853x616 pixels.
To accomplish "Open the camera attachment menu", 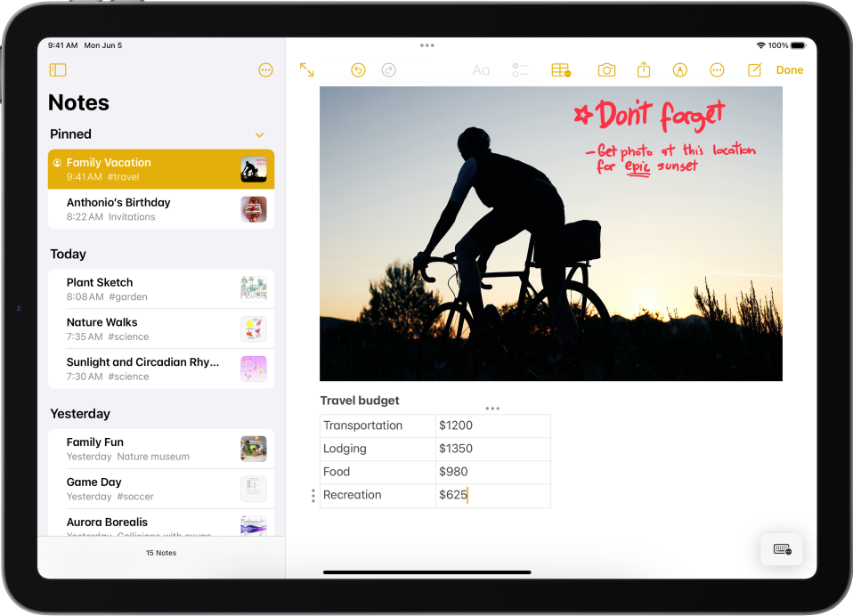I will [606, 70].
